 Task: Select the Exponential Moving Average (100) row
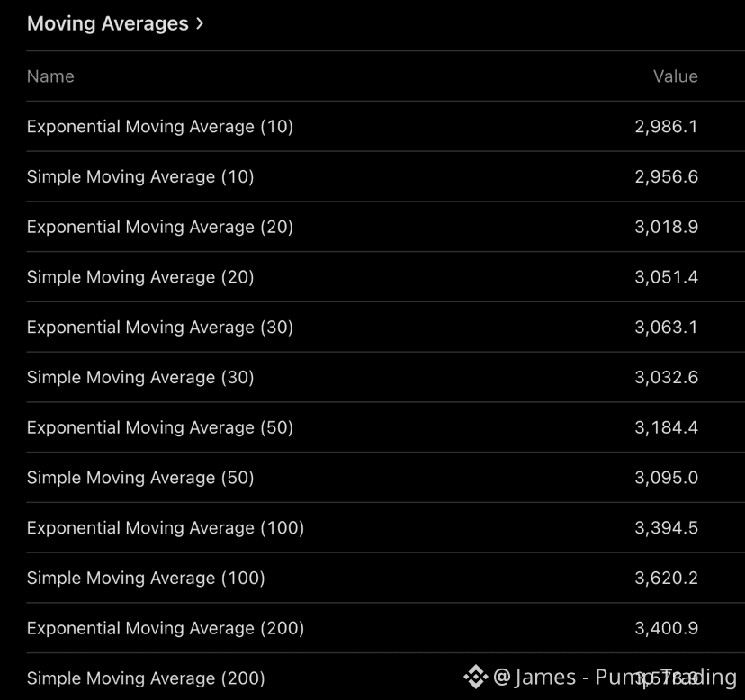166,528
